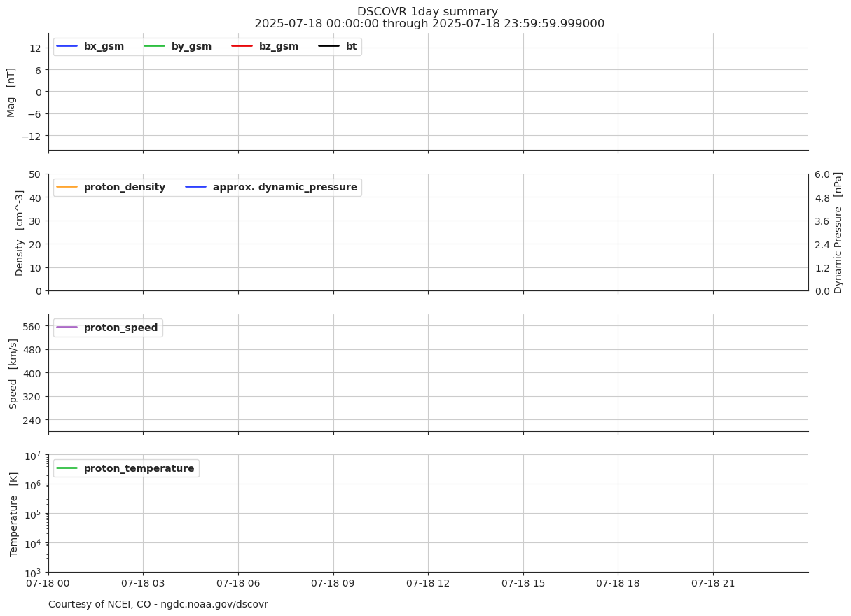Click the bz_gsm legend label
The height and width of the screenshot is (616, 851).
coord(279,47)
